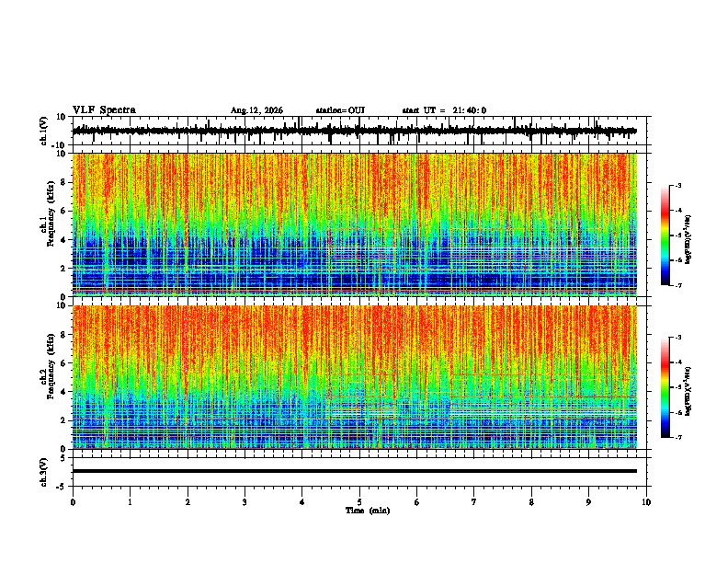Image resolution: width=728 pixels, height=563 pixels.
Task: Click the "VLF Spectra" title
Action: 104,110
